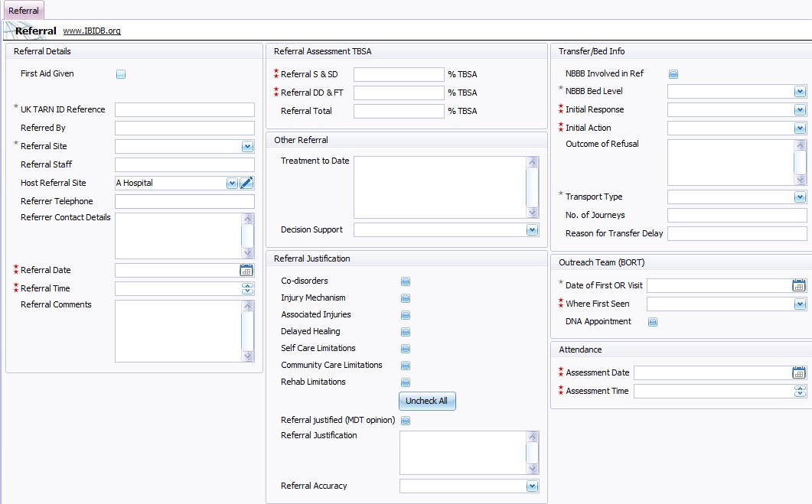This screenshot has width=812, height=504.
Task: Switch to the Referral tab
Action: [23, 10]
